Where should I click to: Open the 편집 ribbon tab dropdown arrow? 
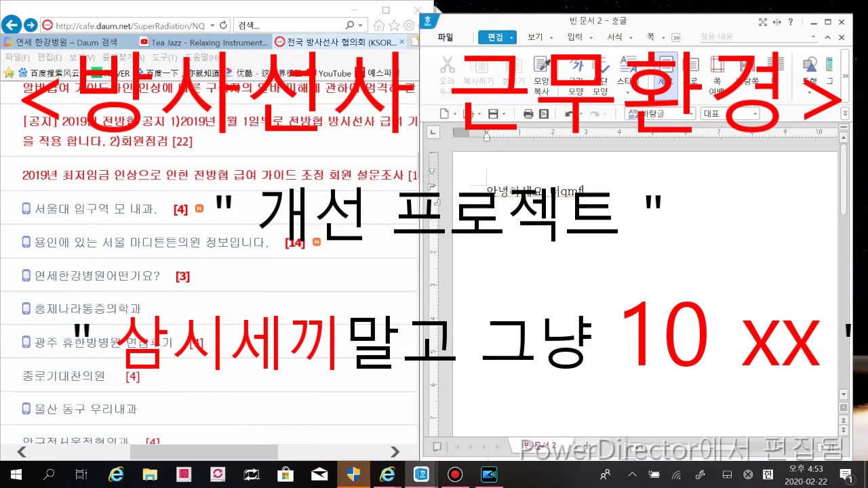512,37
